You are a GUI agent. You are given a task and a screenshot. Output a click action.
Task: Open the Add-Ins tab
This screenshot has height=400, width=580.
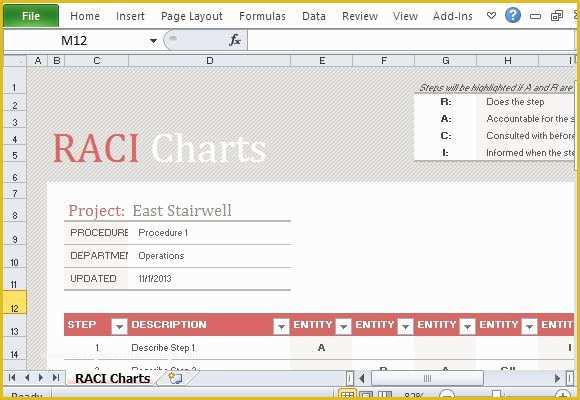453,16
